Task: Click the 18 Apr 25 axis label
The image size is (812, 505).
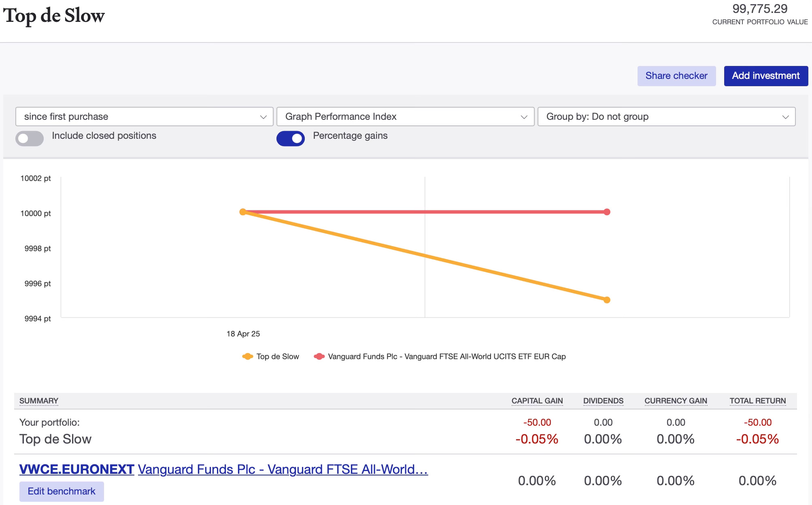Action: point(243,334)
